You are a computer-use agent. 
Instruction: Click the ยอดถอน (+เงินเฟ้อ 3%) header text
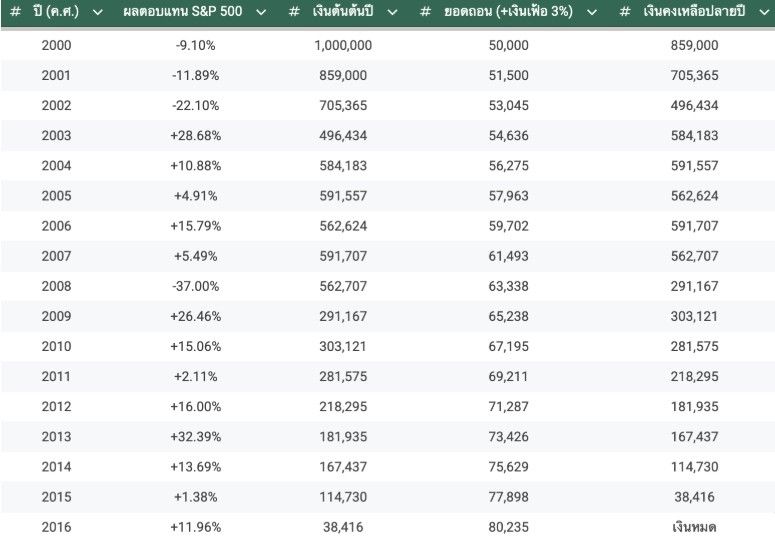(x=508, y=12)
